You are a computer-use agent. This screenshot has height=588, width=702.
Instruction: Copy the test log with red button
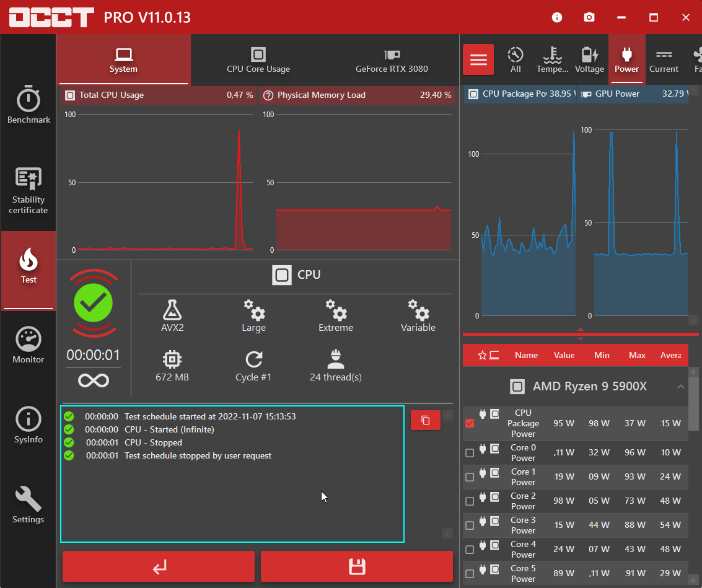point(425,420)
